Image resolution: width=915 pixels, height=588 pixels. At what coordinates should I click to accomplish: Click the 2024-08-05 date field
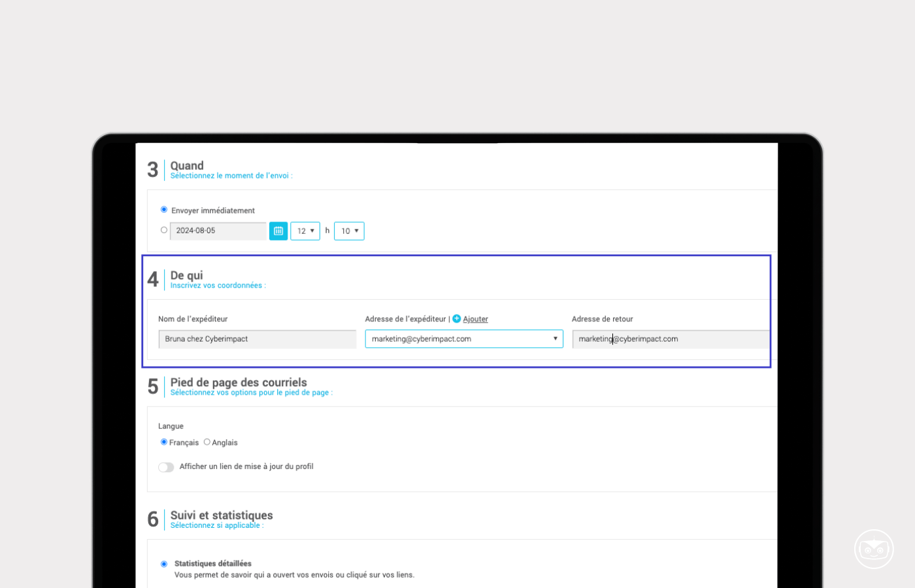(x=218, y=231)
